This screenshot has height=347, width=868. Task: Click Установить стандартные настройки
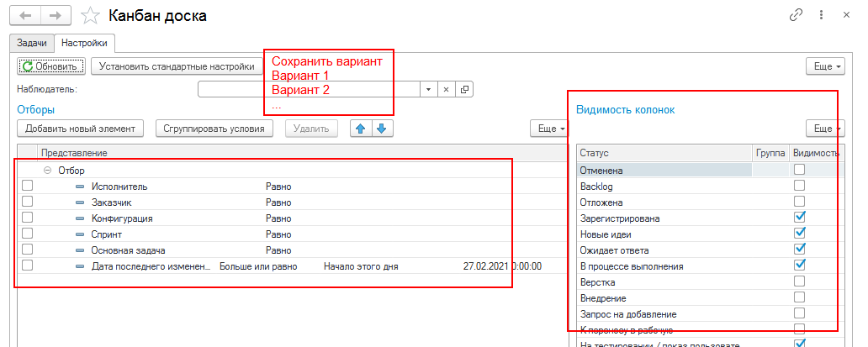pos(177,66)
